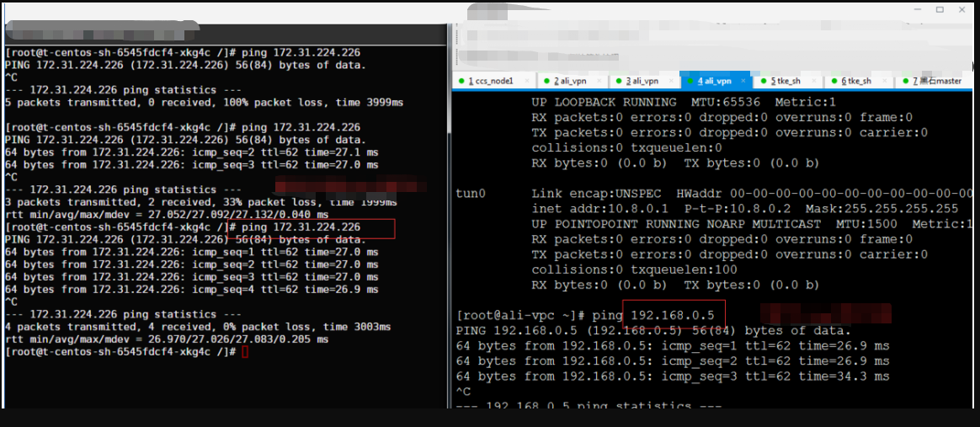Viewport: 980px width, 427px height.
Task: Click 'UP LOOPBACK RUNNING MTU:65536' line
Action: [x=683, y=102]
